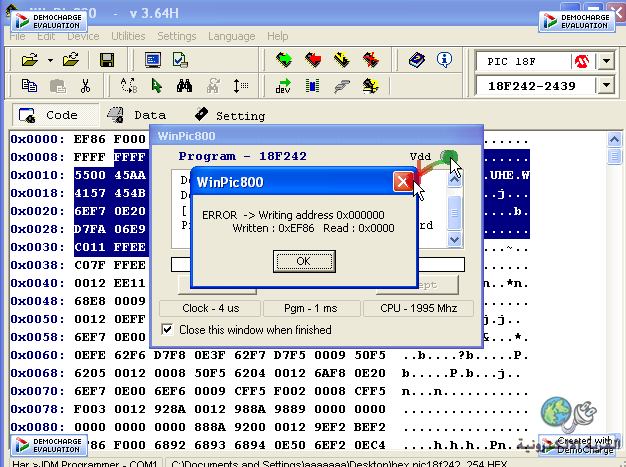Click the paste icon
626x467 pixels.
[x=58, y=86]
